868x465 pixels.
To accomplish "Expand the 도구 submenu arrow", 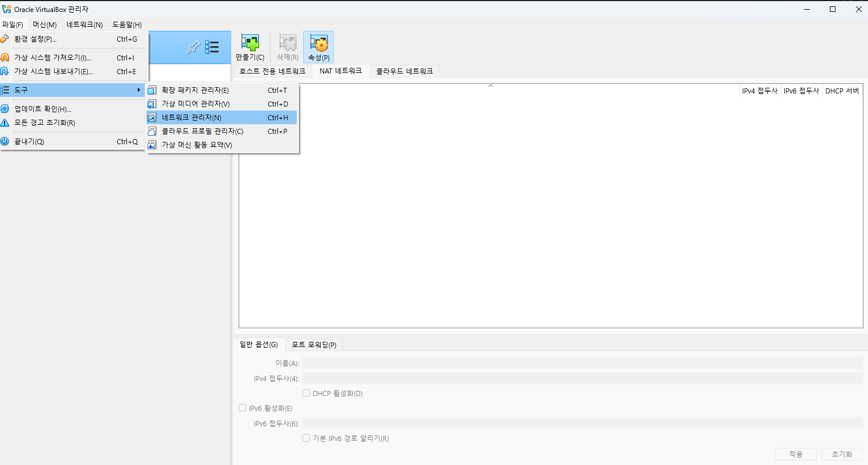I will click(x=138, y=90).
